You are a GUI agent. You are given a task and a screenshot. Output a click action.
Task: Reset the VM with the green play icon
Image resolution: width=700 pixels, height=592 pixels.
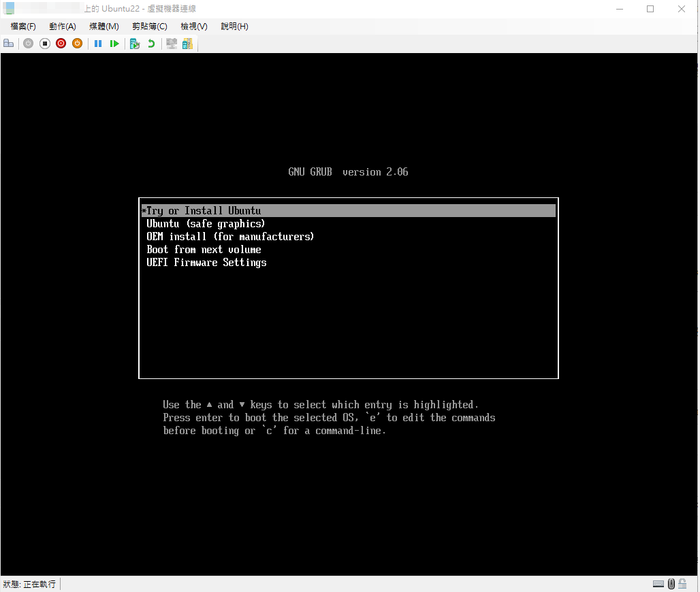pyautogui.click(x=114, y=44)
